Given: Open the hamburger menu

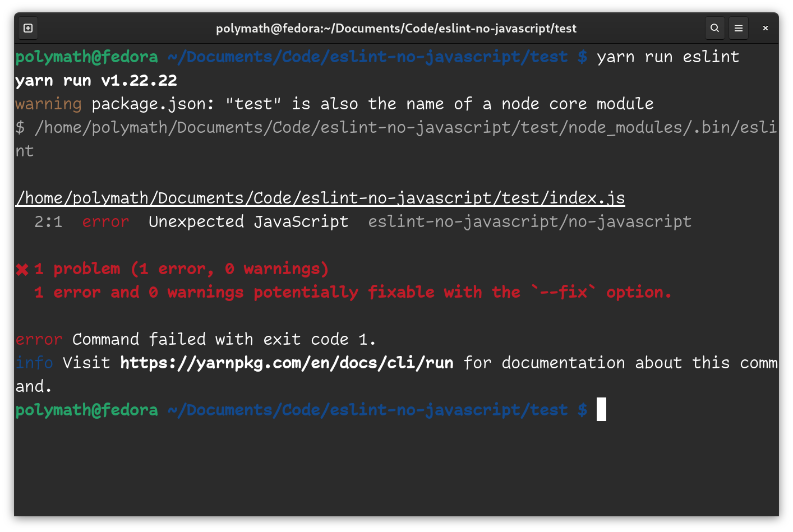Looking at the screenshot, I should (x=738, y=27).
